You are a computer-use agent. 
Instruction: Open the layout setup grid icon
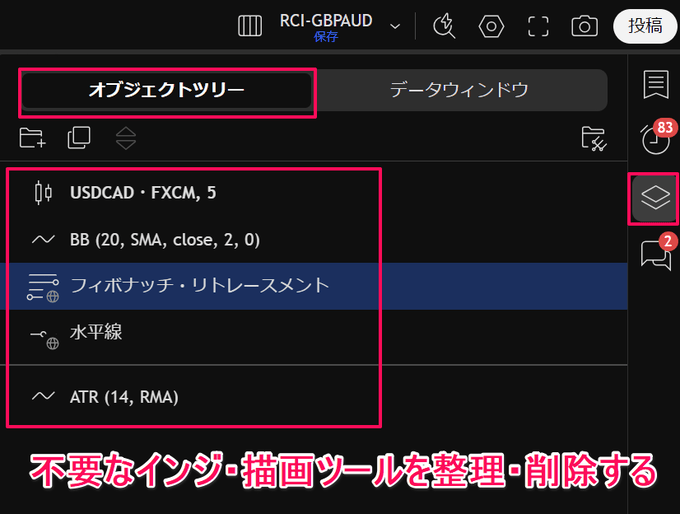coord(250,26)
